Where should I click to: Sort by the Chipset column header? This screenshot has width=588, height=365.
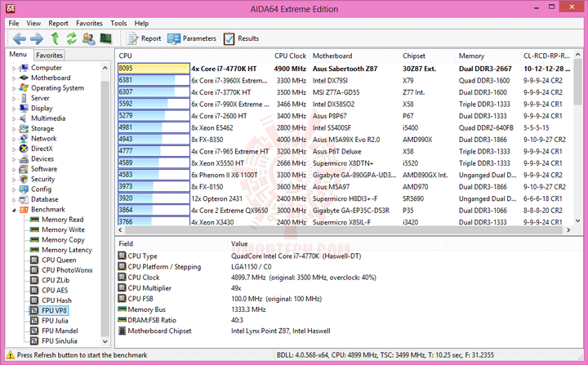(427, 56)
